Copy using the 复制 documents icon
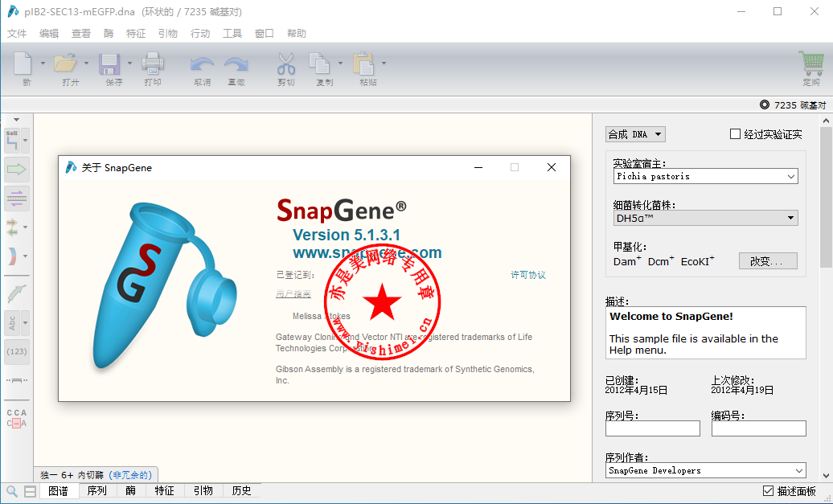This screenshot has width=833, height=504. (320, 64)
